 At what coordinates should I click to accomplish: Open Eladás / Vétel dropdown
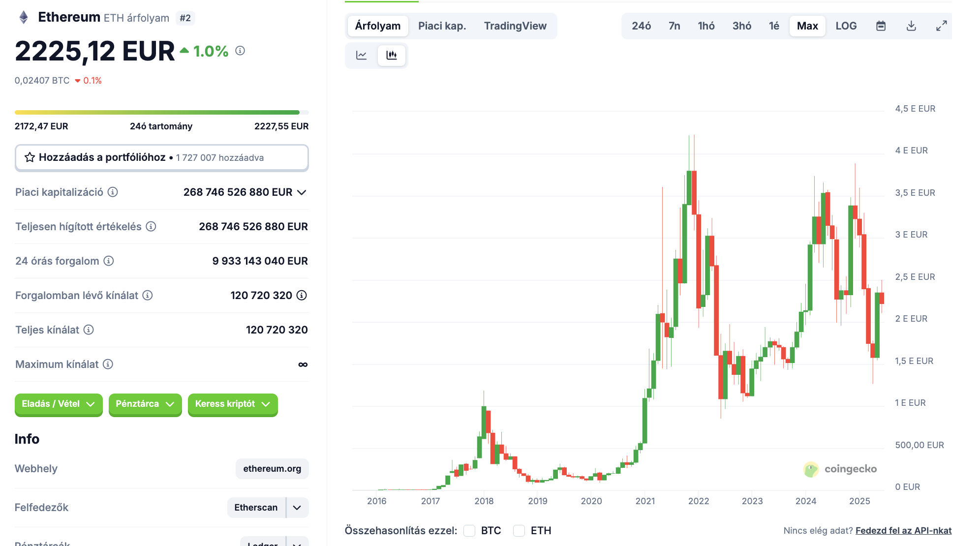tap(59, 404)
